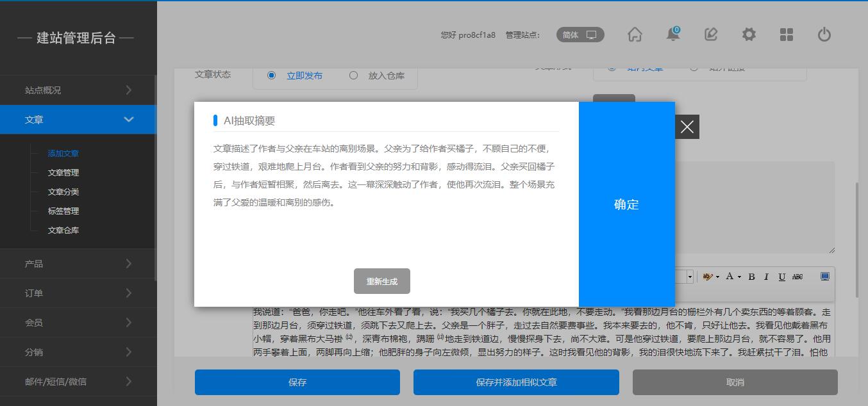The image size is (868, 406).
Task: Open 标签管理 in the sidebar
Action: [63, 211]
